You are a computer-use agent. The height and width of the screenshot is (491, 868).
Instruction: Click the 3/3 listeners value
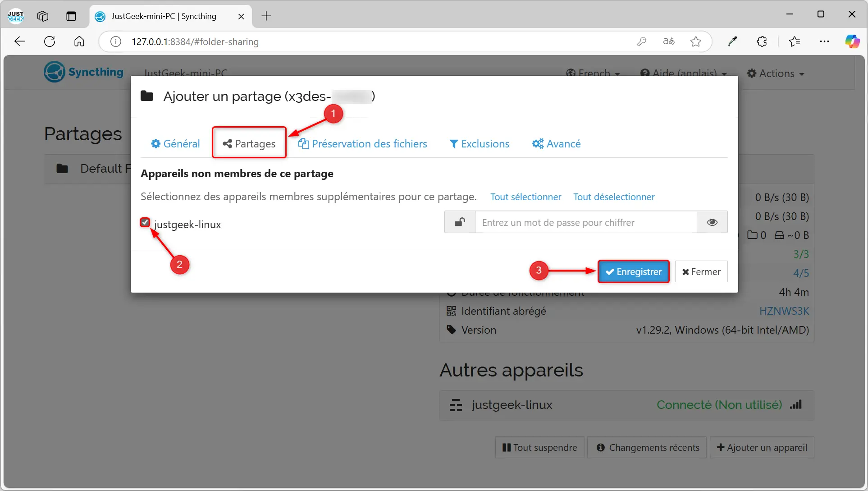pyautogui.click(x=801, y=254)
